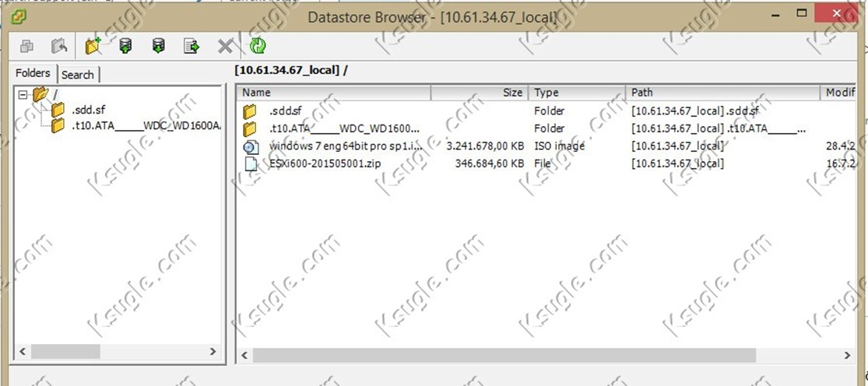Click the grayed-out first toolbar icon
The width and height of the screenshot is (868, 386).
26,47
